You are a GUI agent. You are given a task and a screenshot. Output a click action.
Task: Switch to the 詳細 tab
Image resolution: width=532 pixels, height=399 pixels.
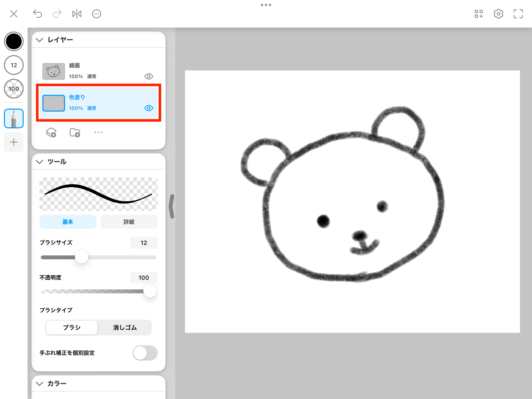pyautogui.click(x=129, y=222)
